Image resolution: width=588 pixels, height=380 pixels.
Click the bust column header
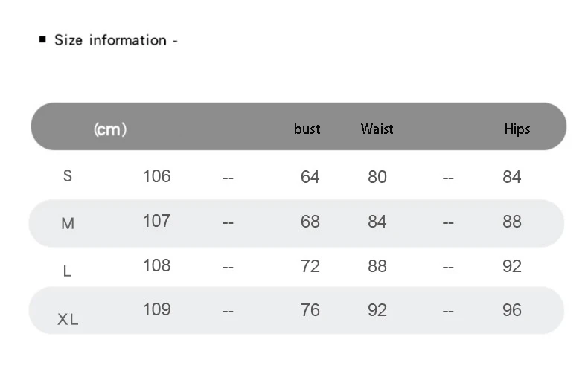pyautogui.click(x=307, y=129)
